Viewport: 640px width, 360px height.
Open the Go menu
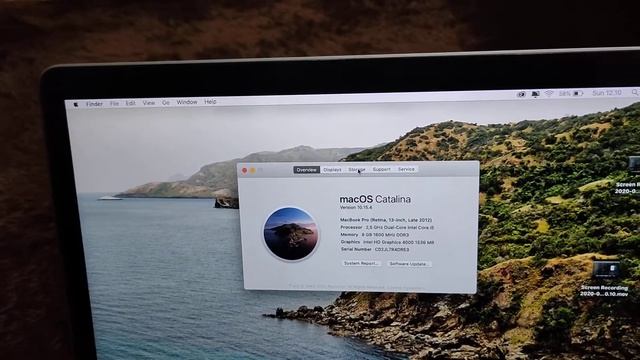tap(166, 102)
